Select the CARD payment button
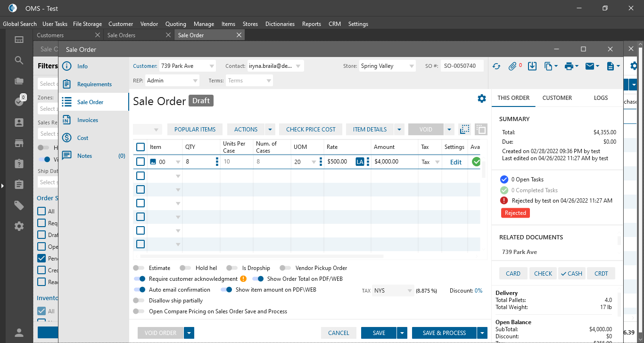This screenshot has width=644, height=343. (x=513, y=274)
